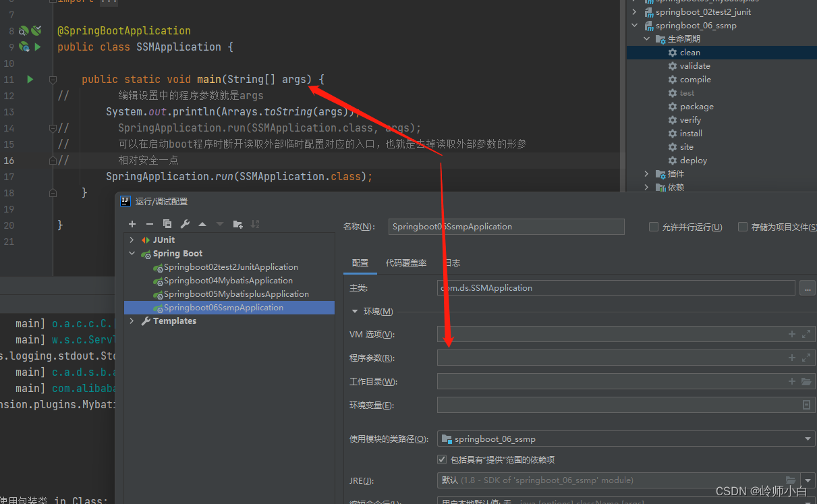The height and width of the screenshot is (504, 817).
Task: Copy the selected run configuration
Action: coord(168,223)
